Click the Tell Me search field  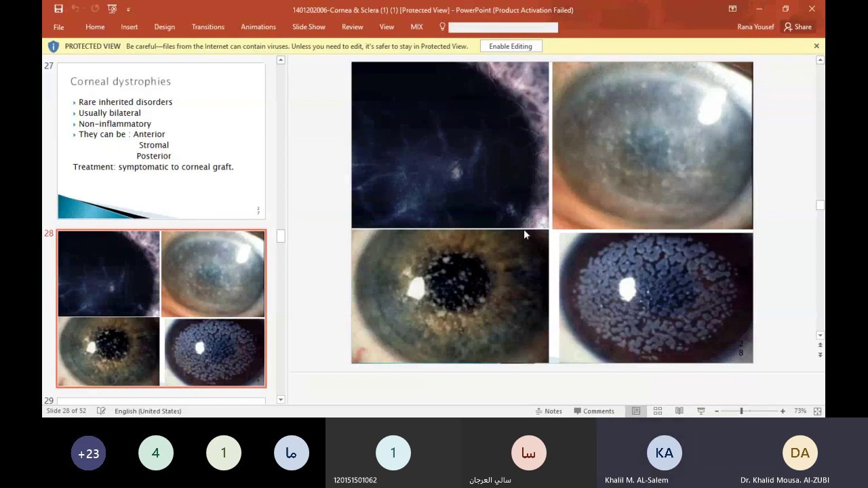503,27
